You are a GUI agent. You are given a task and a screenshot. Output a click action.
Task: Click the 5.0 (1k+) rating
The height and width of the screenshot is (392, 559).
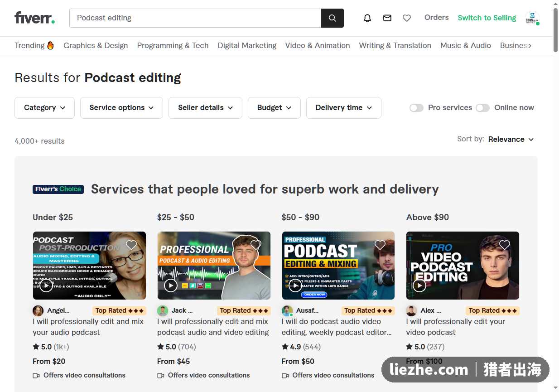(51, 347)
